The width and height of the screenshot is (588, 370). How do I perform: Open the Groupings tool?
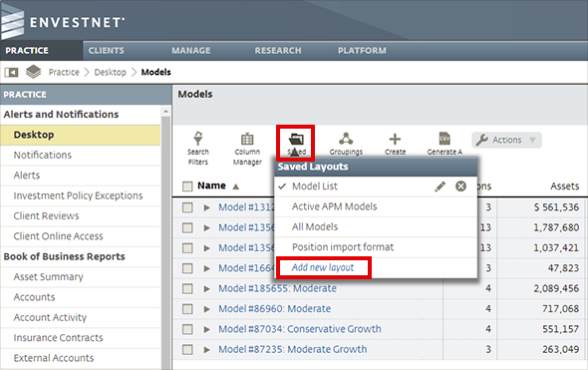pyautogui.click(x=346, y=144)
